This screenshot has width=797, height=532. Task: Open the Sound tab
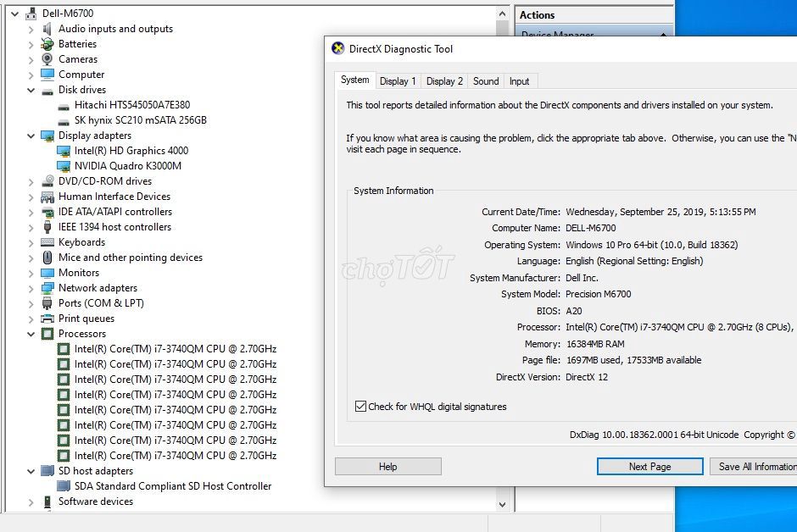486,81
